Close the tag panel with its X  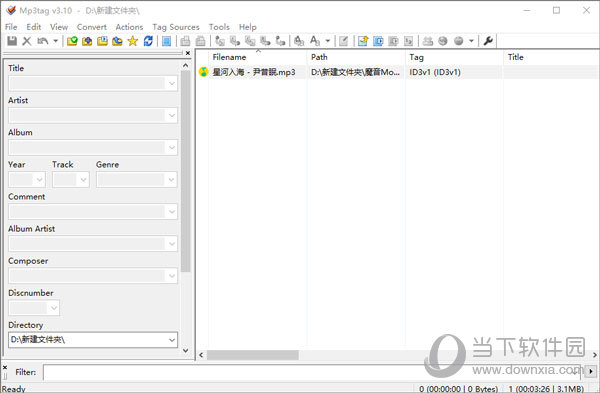[x=188, y=53]
